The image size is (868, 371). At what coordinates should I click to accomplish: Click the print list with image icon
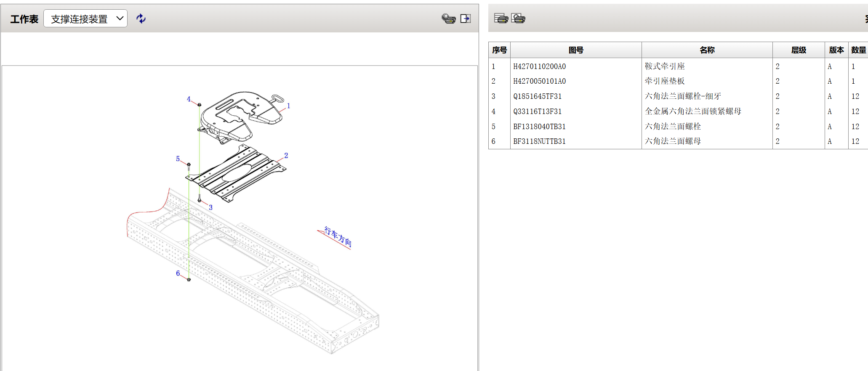518,18
